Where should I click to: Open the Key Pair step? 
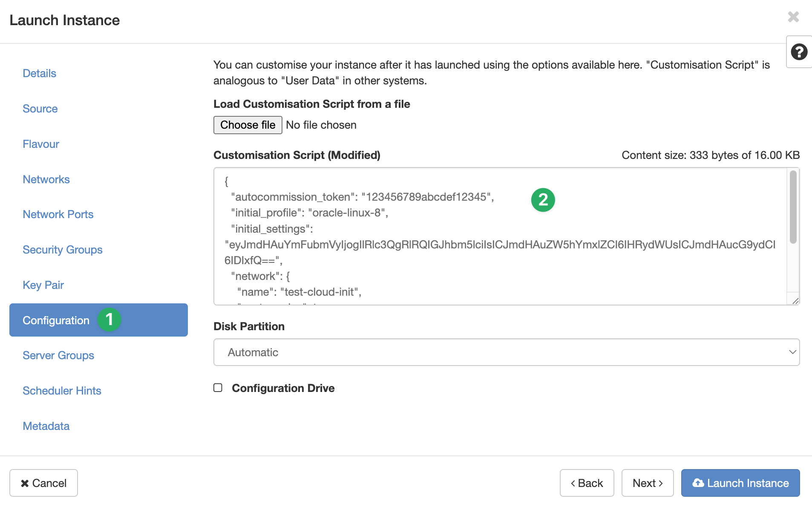point(43,285)
